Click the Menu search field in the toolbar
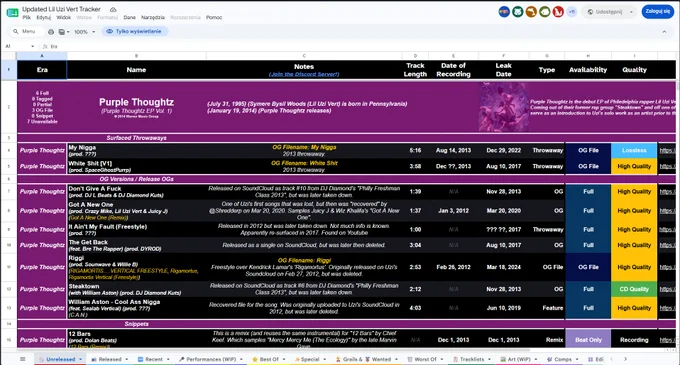The width and height of the screenshot is (680, 365). [x=27, y=32]
